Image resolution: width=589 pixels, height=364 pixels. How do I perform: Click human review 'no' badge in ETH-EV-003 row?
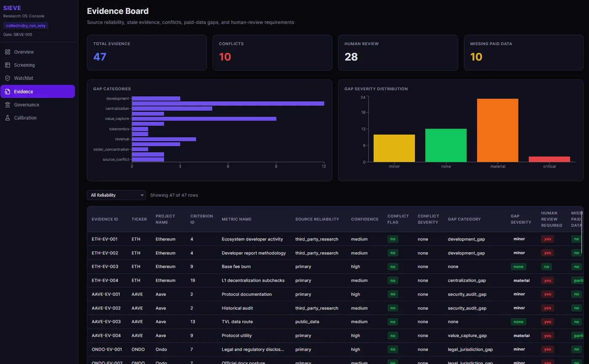click(x=547, y=266)
